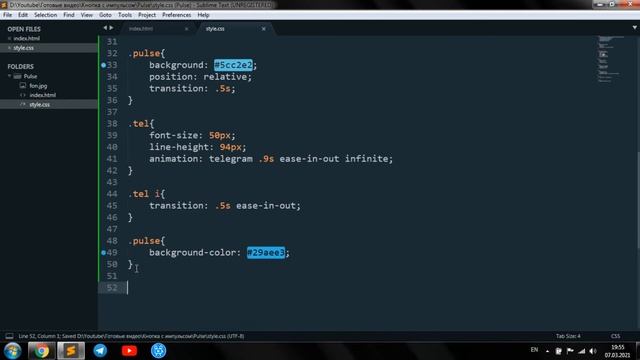This screenshot has height=360, width=640.
Task: Click the EN language indicator
Action: (534, 350)
